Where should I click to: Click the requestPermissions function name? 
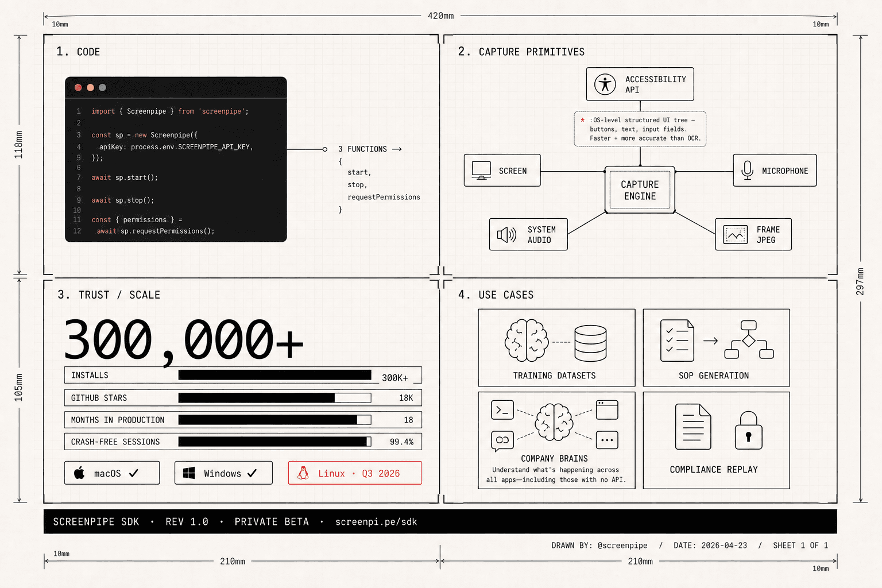coord(384,197)
